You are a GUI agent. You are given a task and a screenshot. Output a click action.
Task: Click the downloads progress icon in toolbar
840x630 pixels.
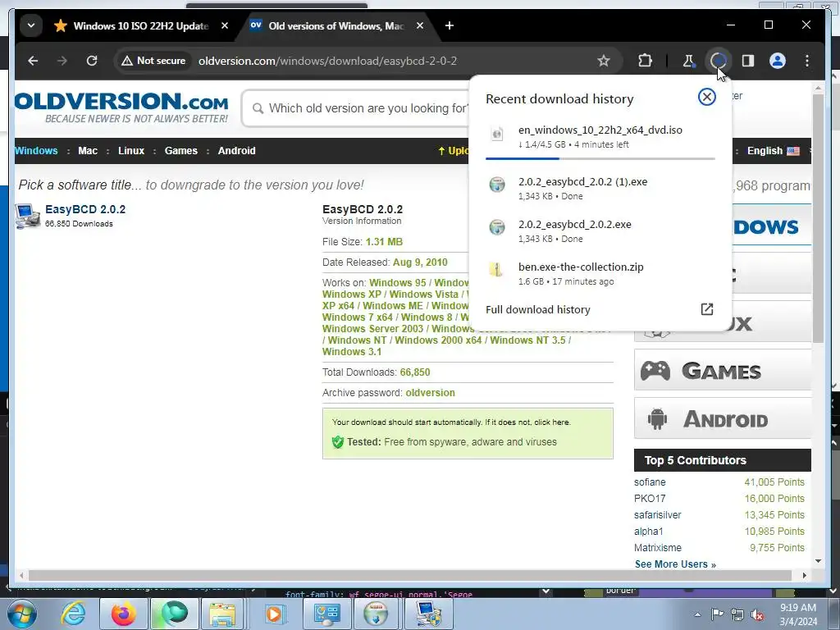pos(718,61)
